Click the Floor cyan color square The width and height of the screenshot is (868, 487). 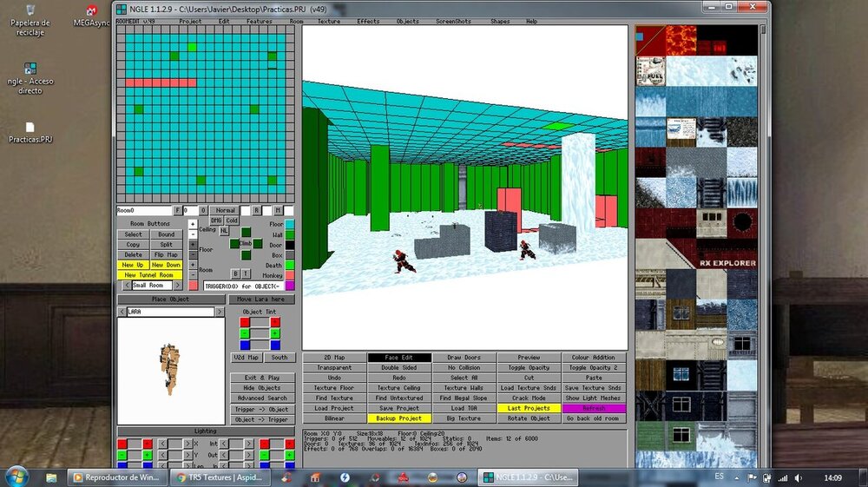click(x=290, y=224)
